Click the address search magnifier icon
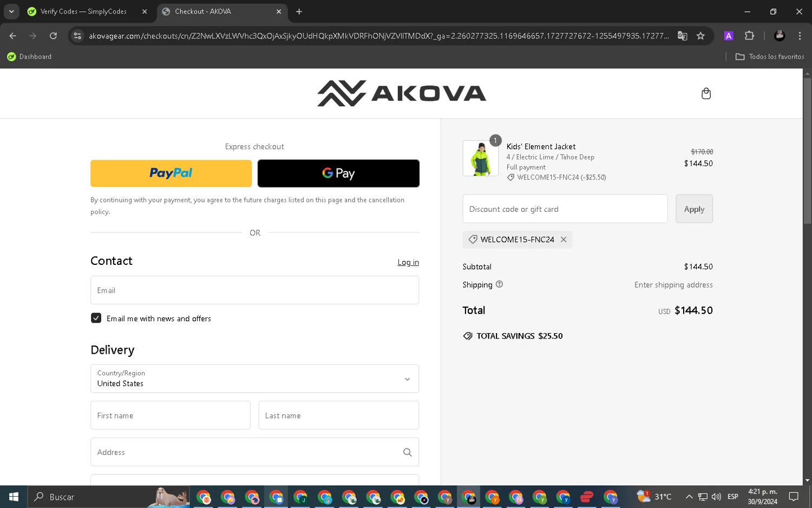The width and height of the screenshot is (812, 508). (x=407, y=452)
